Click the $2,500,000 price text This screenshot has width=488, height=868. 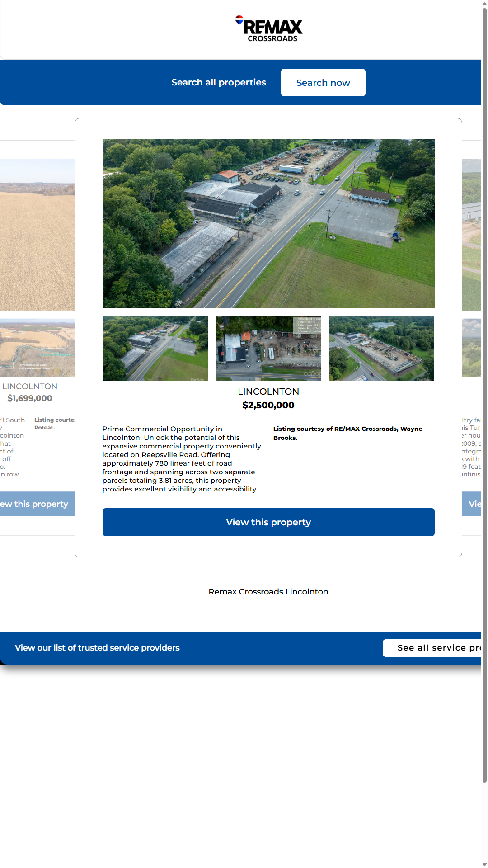coord(268,405)
